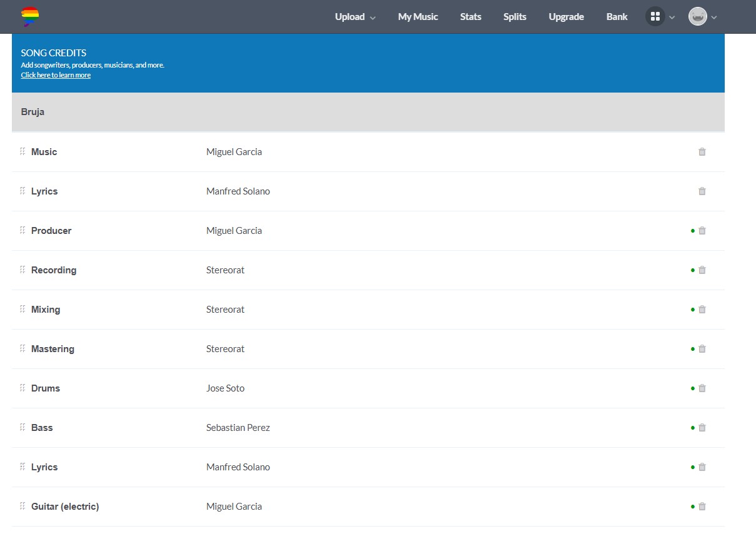Trash the Drums credit for Jose Soto

point(702,388)
